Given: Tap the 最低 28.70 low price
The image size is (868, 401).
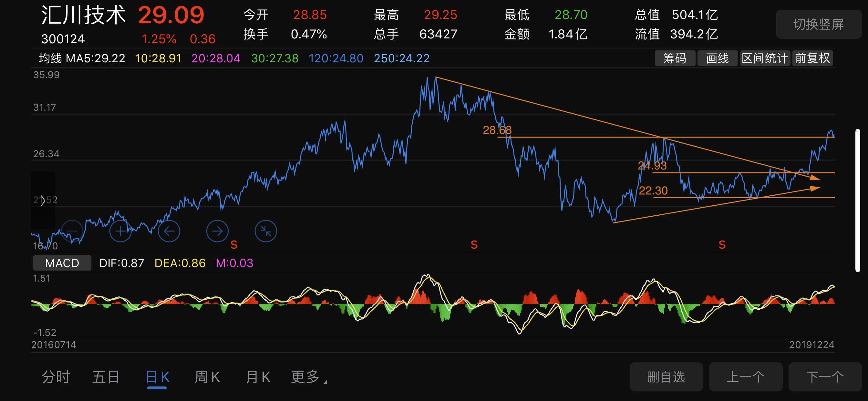Looking at the screenshot, I should click(x=546, y=15).
